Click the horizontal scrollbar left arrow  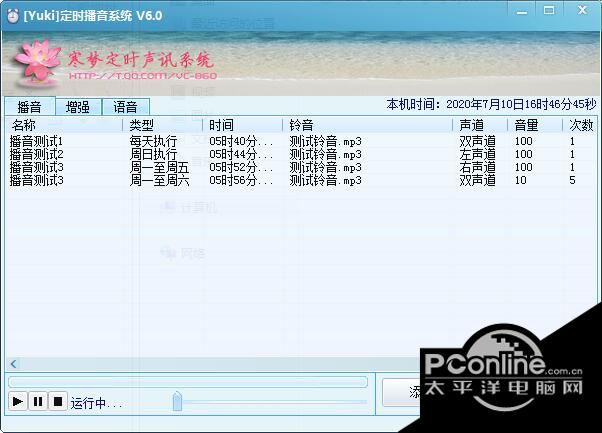(14, 364)
